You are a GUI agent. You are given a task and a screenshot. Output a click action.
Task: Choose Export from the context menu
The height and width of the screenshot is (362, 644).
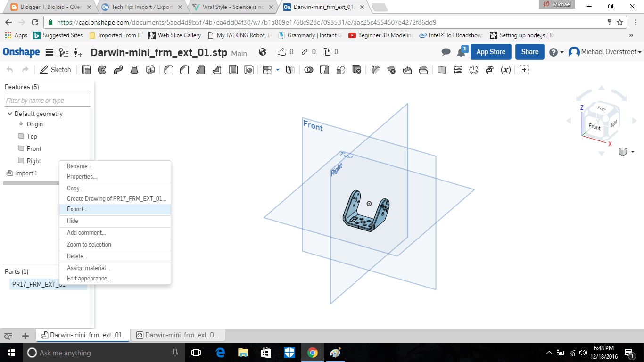[76, 209]
